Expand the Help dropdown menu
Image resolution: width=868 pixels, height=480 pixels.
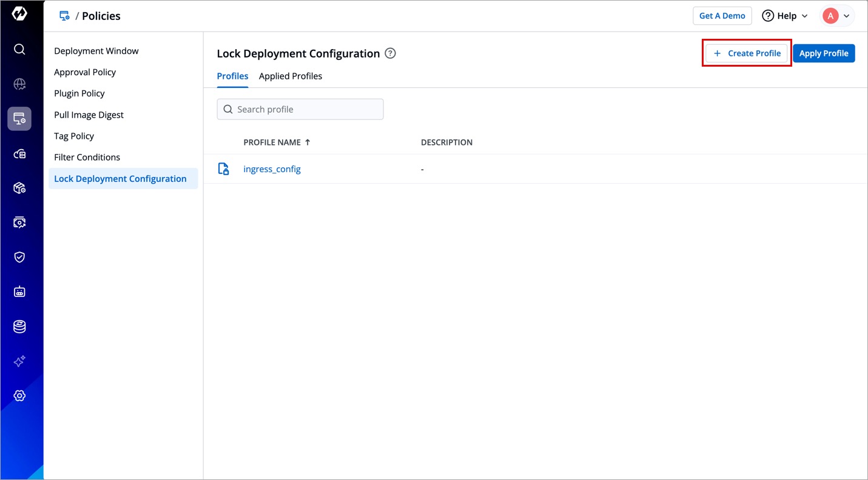[x=785, y=16]
